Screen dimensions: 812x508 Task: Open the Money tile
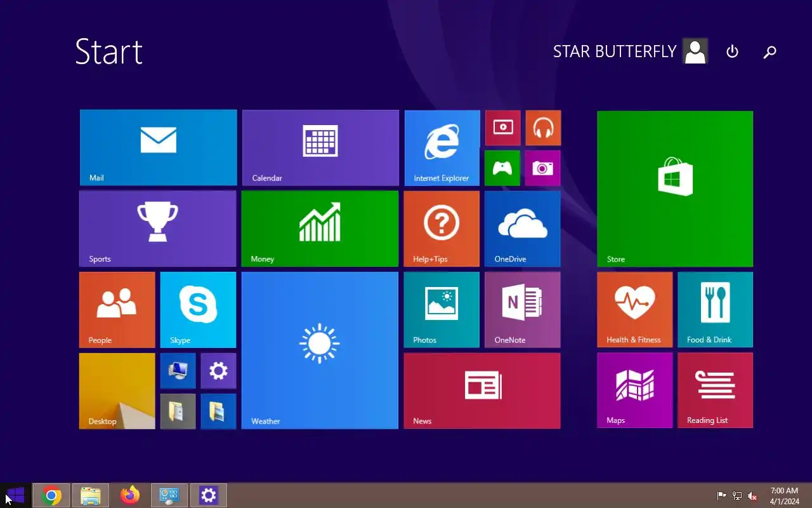point(320,229)
